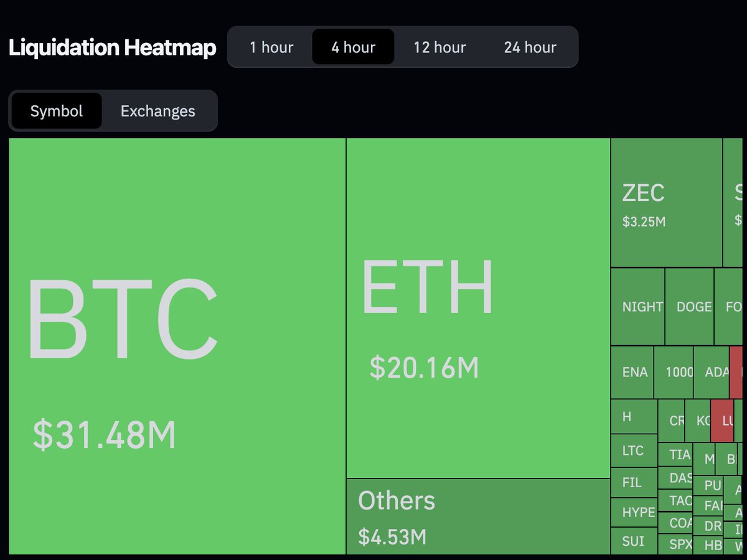The height and width of the screenshot is (560, 747).
Task: Select the 4 hour timeframe tab
Action: [353, 47]
